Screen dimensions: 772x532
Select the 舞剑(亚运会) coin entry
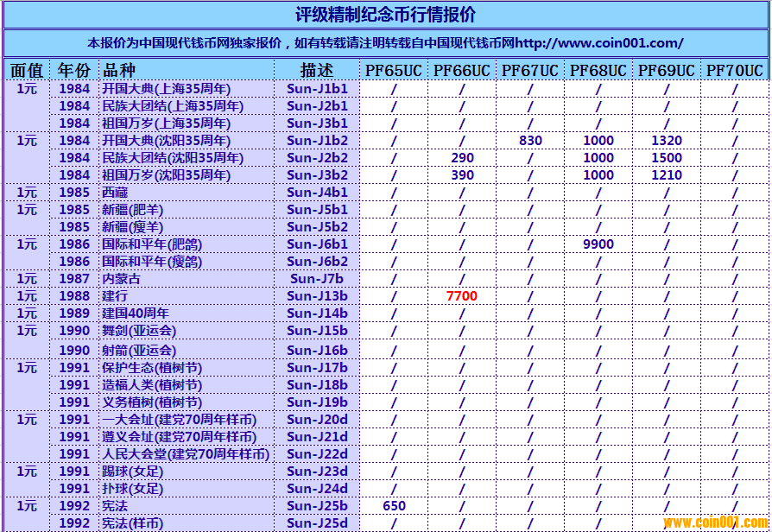(x=139, y=331)
